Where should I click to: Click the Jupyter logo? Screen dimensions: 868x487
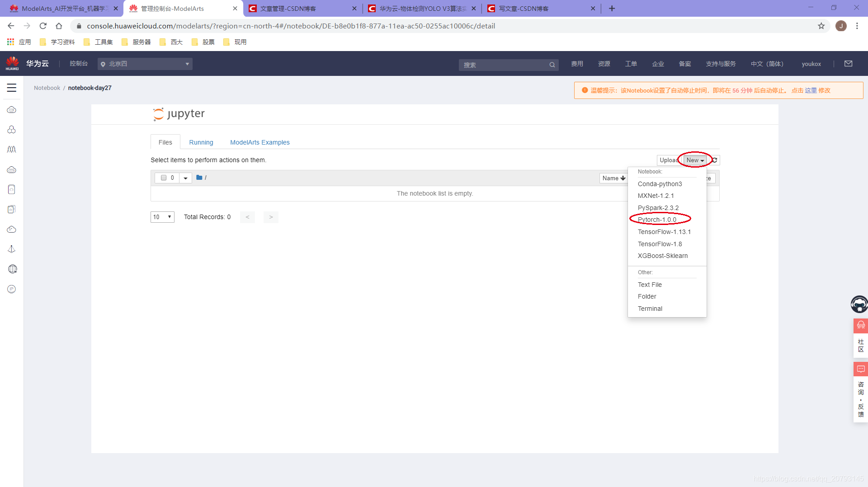[179, 114]
